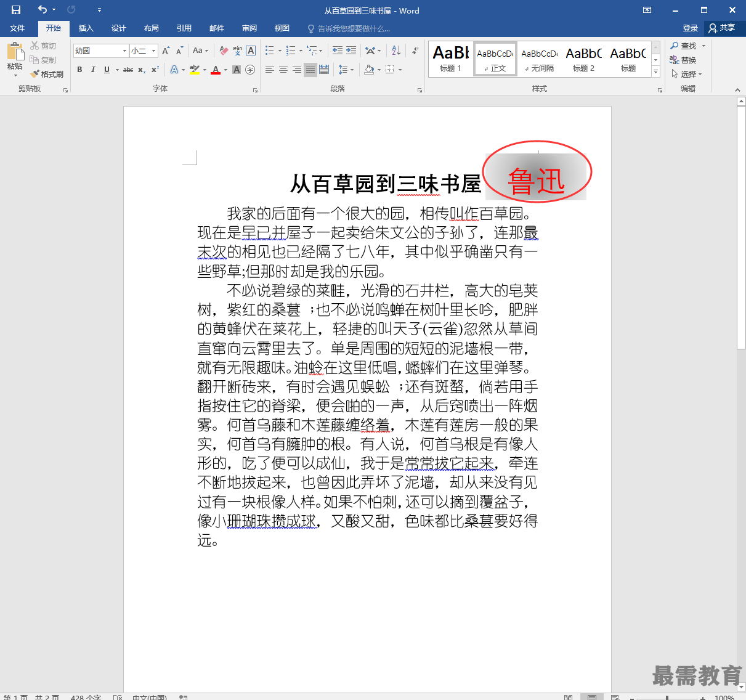Open the Select (选择) dropdown
The height and width of the screenshot is (700, 746).
point(687,74)
